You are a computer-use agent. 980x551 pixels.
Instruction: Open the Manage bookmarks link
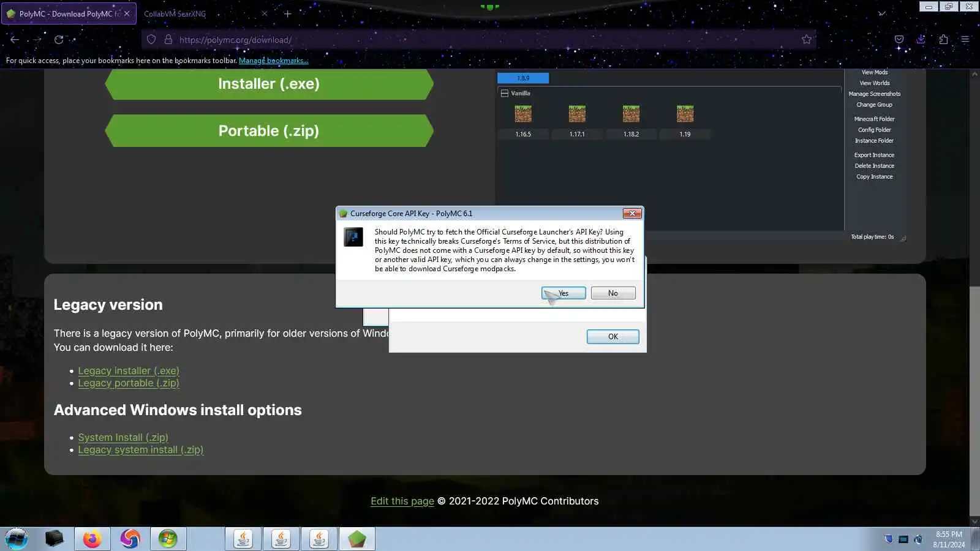coord(274,61)
